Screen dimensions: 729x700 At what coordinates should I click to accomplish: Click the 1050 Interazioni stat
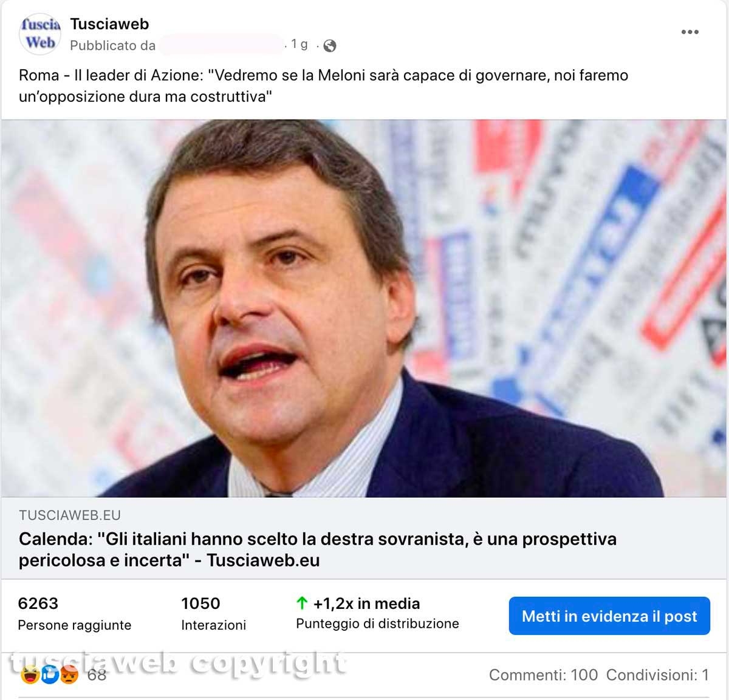213,614
